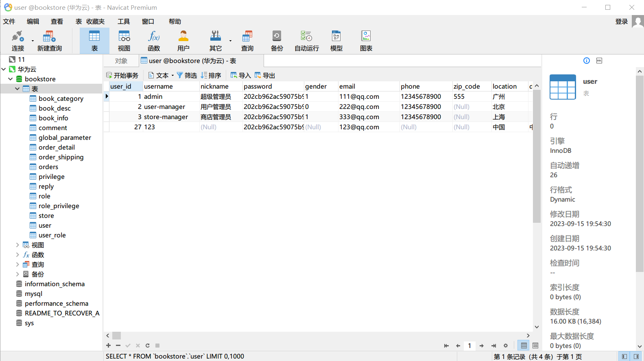Open the 模型 model toolbar icon
The width and height of the screenshot is (644, 361).
click(x=336, y=41)
